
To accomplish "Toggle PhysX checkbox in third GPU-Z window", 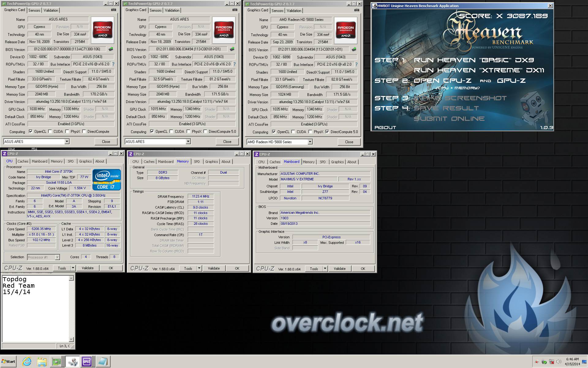I will click(x=311, y=132).
